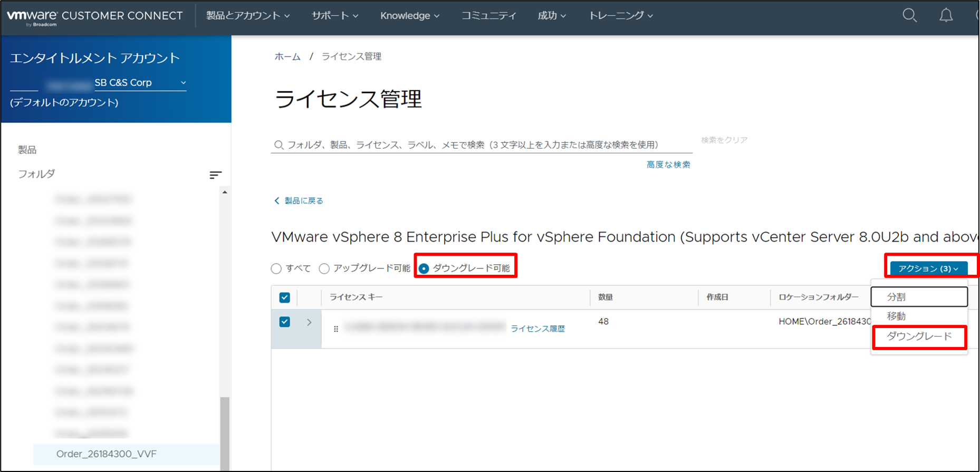Open the ライセンス履歴 link
Viewport: 980px width, 472px height.
(x=537, y=329)
